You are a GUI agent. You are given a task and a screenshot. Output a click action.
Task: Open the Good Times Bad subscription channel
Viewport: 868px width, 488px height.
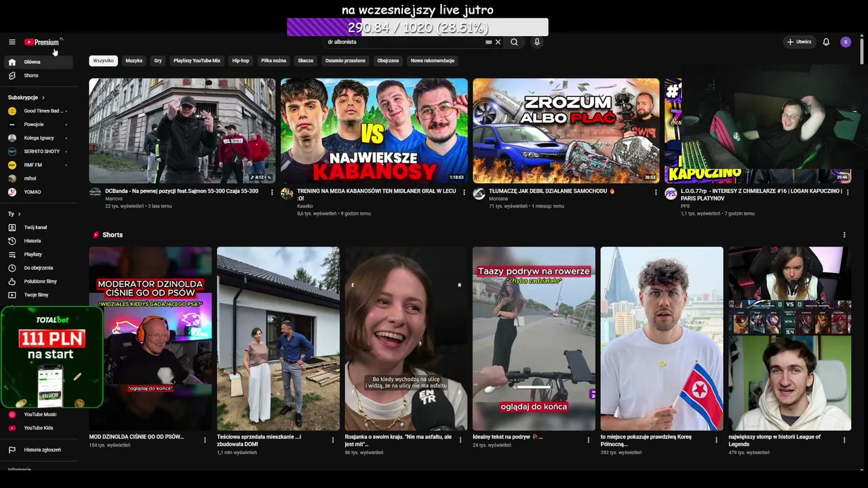[39, 110]
